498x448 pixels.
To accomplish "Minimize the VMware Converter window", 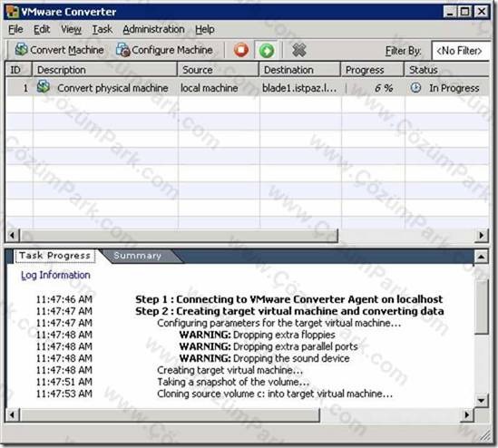I will click(450, 12).
